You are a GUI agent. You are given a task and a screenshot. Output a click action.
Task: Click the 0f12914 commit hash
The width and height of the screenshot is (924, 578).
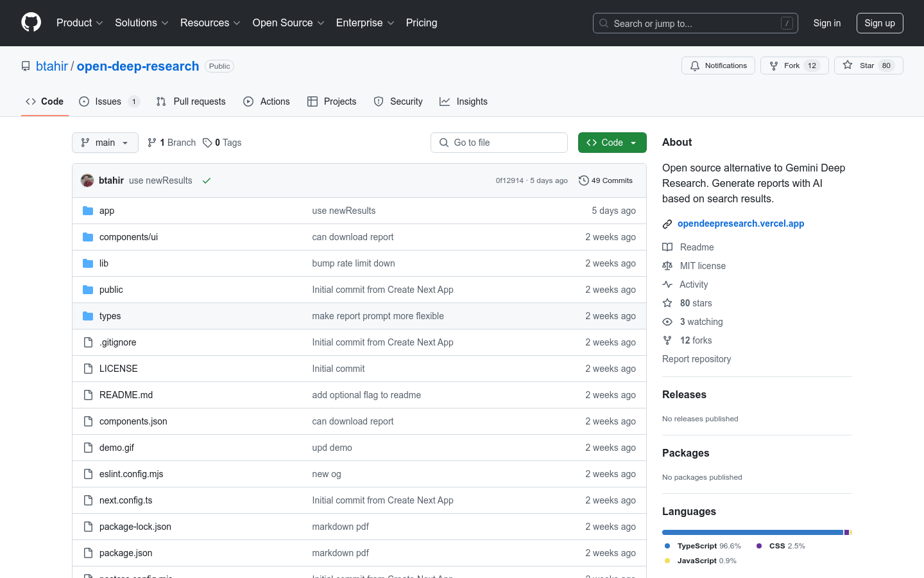[509, 180]
